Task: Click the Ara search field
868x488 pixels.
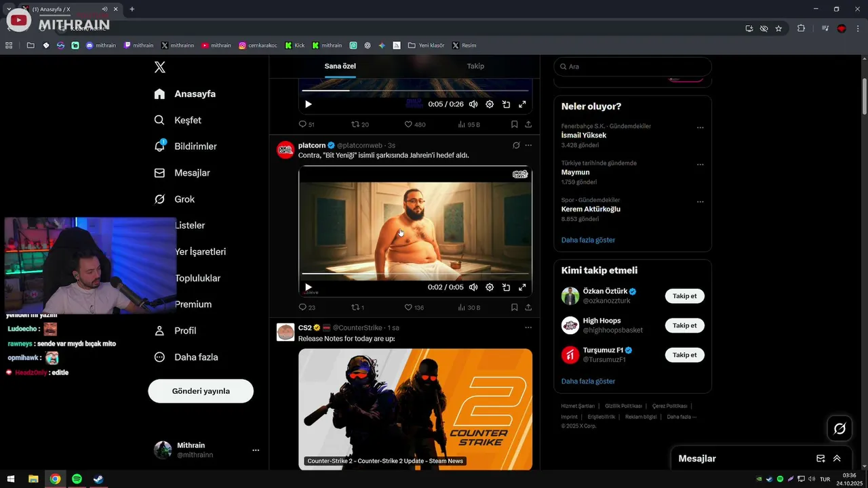Action: point(633,66)
